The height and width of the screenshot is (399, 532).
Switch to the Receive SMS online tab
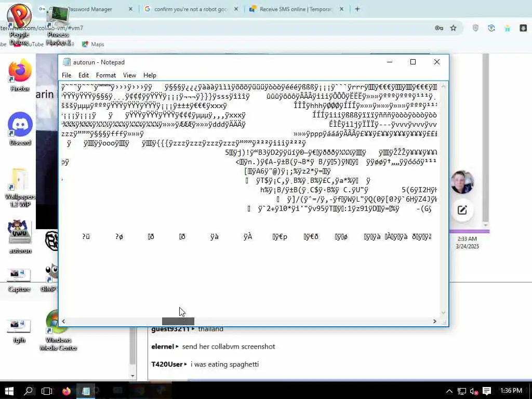(x=296, y=9)
